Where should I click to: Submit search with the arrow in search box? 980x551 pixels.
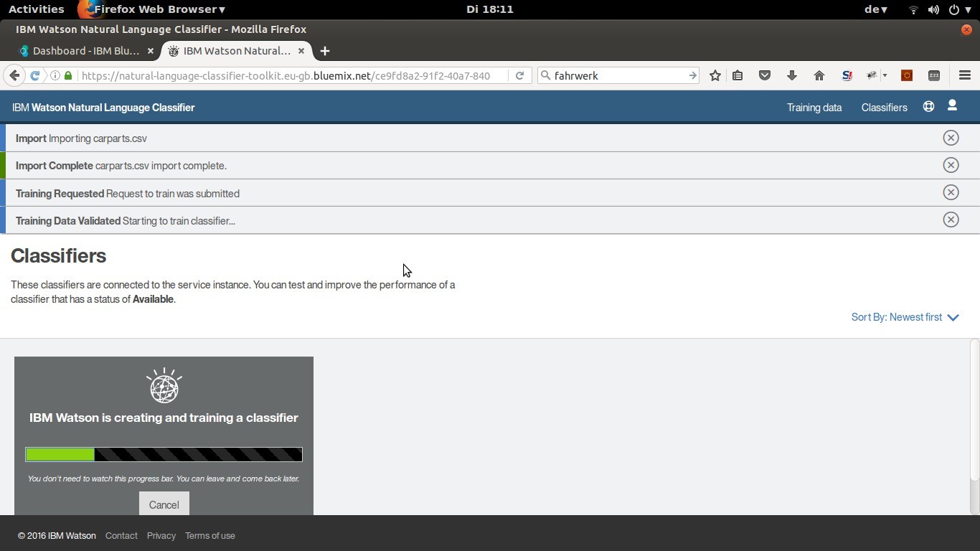[x=692, y=75]
